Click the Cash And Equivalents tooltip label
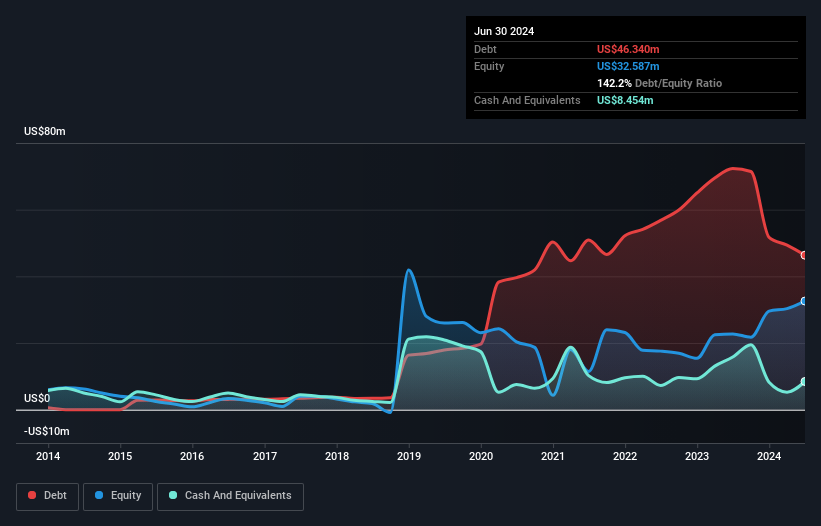821x526 pixels. 527,100
